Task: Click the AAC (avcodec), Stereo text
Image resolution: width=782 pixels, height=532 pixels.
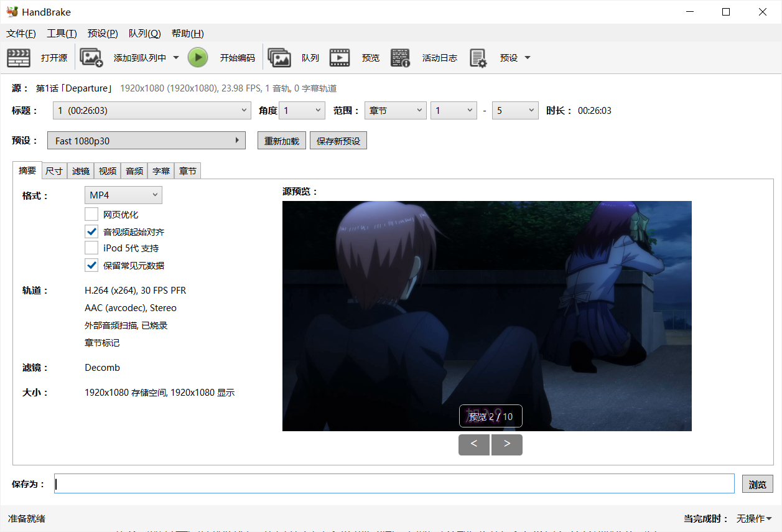Action: point(131,308)
